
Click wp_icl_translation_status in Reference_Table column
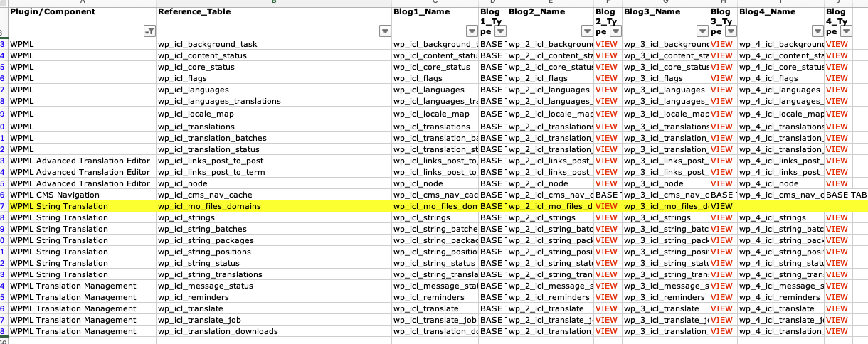click(209, 149)
